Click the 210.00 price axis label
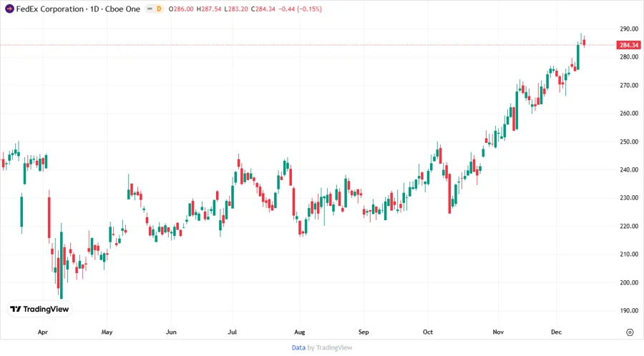Viewport: 644px width, 356px height. 629,254
